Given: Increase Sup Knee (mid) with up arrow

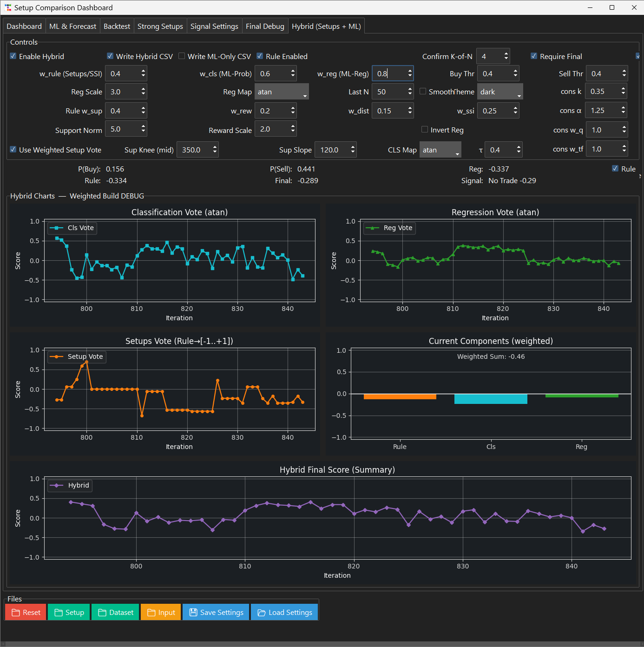Looking at the screenshot, I should pos(215,147).
